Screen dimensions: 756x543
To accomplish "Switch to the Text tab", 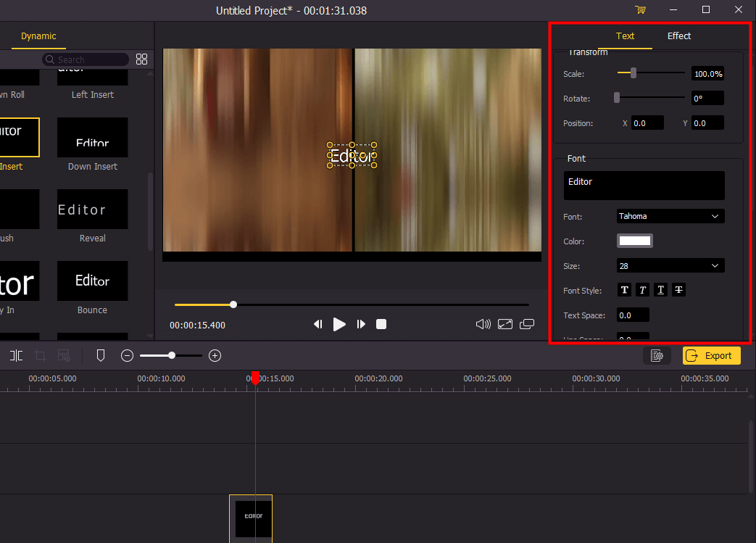I will point(625,36).
